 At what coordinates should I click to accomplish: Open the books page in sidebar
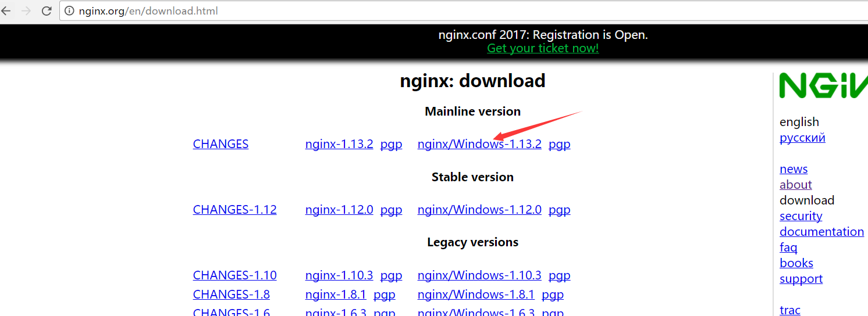point(796,263)
